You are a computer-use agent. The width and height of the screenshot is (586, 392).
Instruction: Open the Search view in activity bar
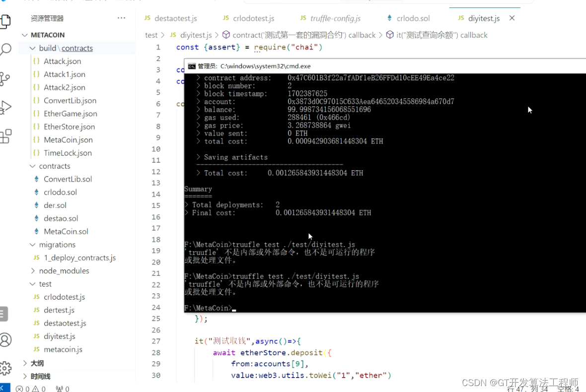5,49
